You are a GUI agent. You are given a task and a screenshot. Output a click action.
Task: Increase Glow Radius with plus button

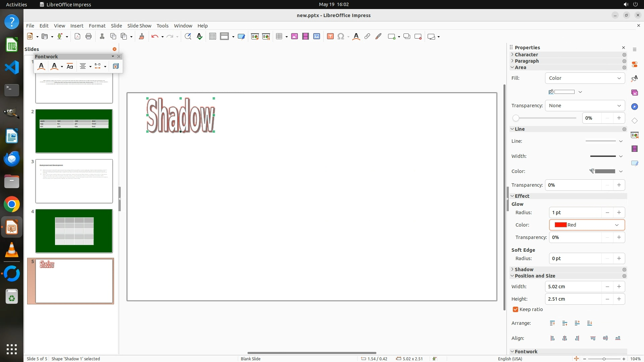point(619,213)
